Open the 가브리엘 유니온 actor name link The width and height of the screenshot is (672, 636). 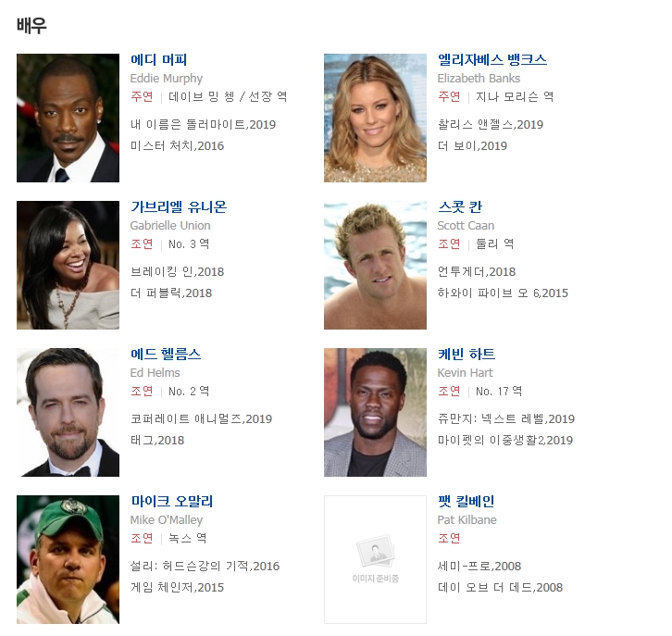(x=179, y=207)
